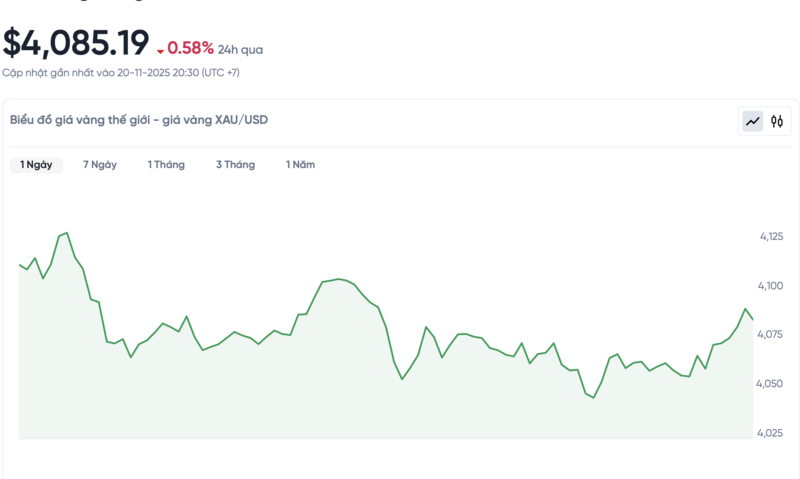The height and width of the screenshot is (479, 800).
Task: Click the rightmost end of the price line
Action: (752, 320)
